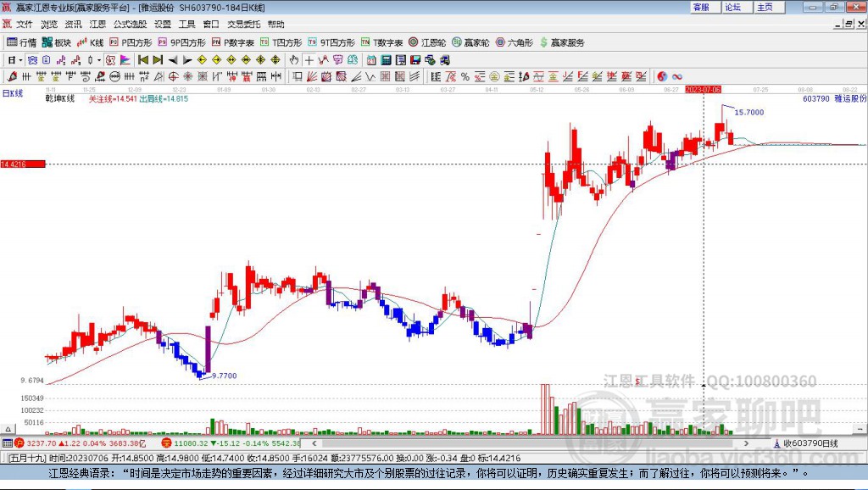Open the 行情 market quotes view
The width and height of the screenshot is (868, 490).
[21, 42]
